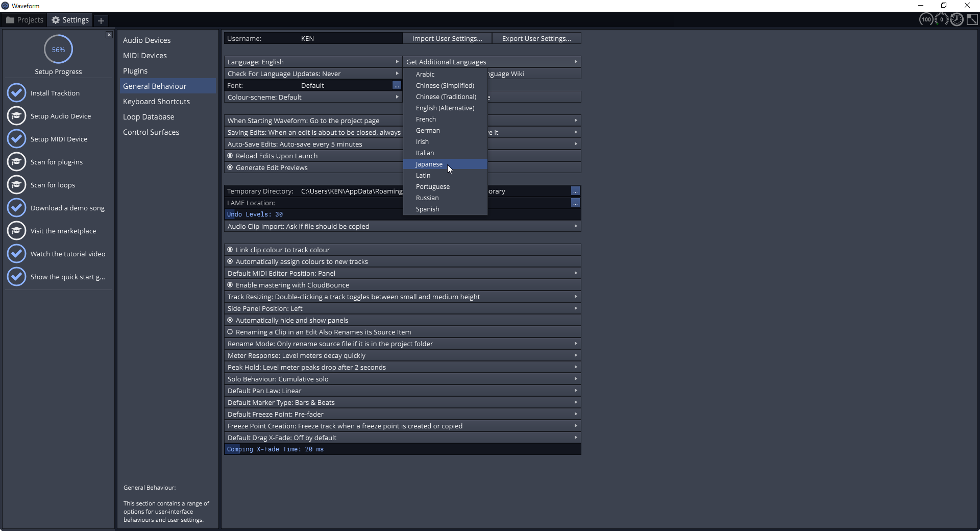The height and width of the screenshot is (531, 980).
Task: Click the Download a demo song checkmark icon
Action: 16,208
